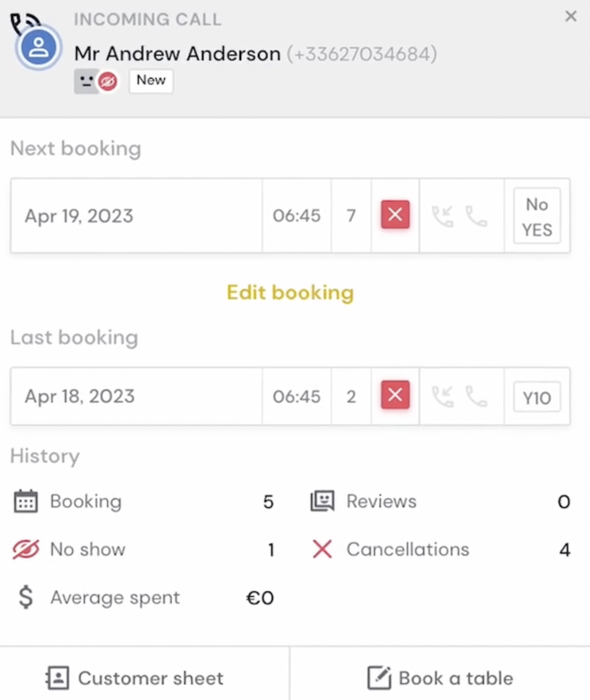Close the incoming call panel

pos(571,16)
